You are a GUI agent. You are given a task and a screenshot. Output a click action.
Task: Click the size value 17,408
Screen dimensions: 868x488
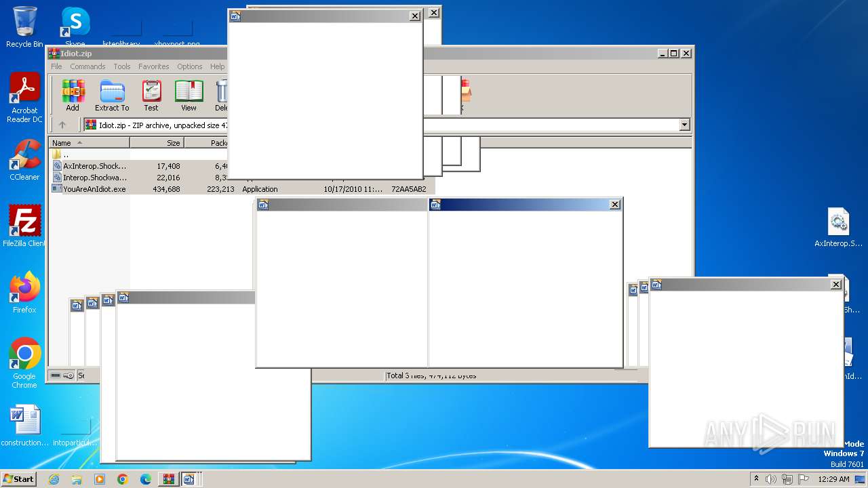pyautogui.click(x=168, y=166)
